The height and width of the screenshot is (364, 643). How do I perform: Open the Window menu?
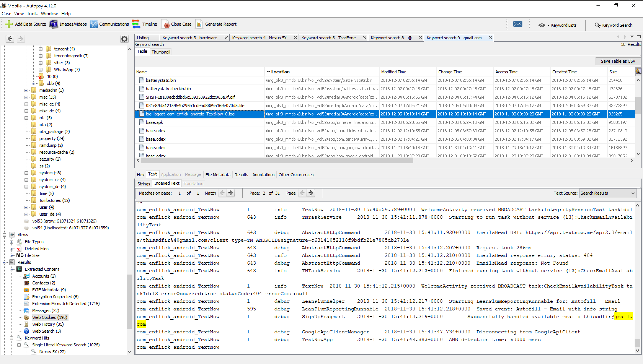(x=49, y=14)
